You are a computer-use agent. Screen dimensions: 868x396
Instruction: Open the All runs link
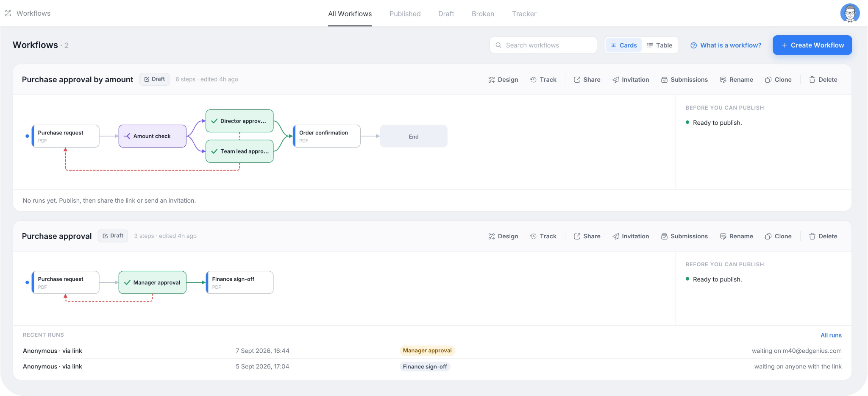[x=831, y=335]
